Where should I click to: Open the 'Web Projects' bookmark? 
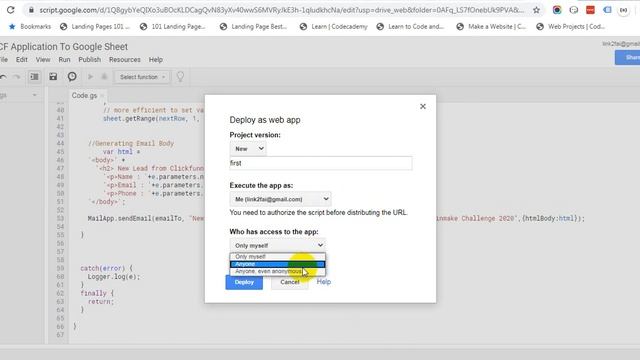571,27
